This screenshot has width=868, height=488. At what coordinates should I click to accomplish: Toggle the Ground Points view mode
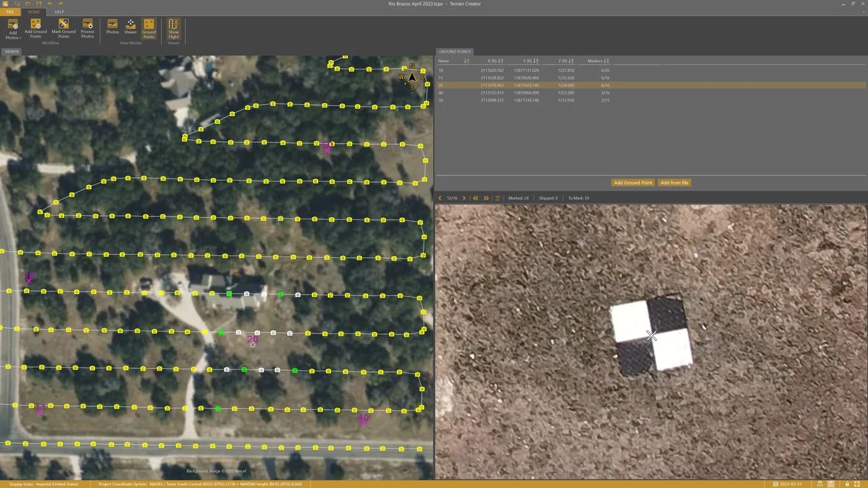click(x=149, y=29)
